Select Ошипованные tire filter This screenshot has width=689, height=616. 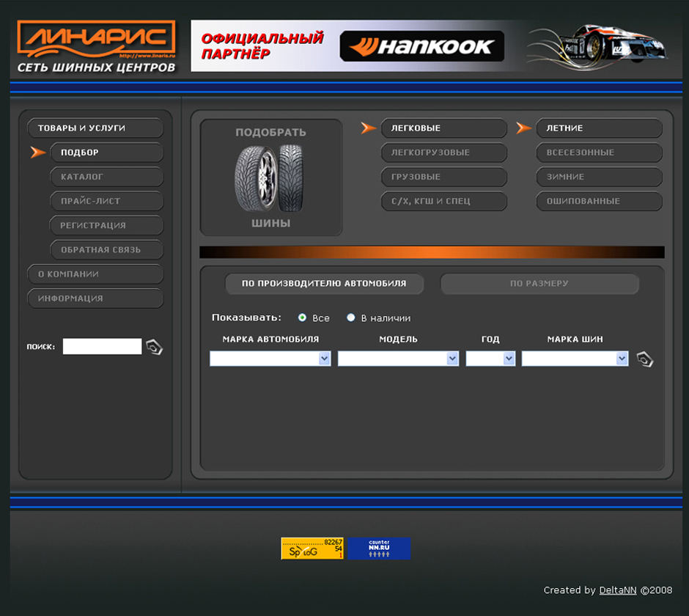pyautogui.click(x=599, y=201)
